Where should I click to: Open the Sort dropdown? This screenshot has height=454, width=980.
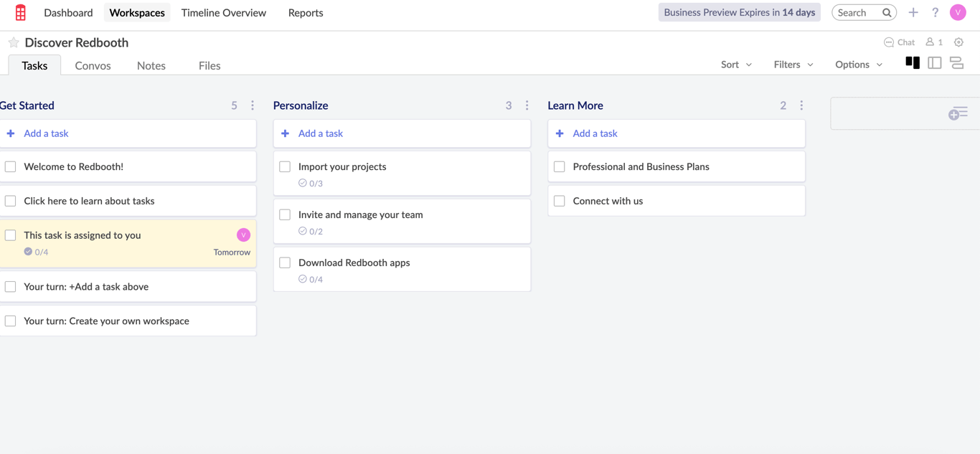pyautogui.click(x=736, y=65)
